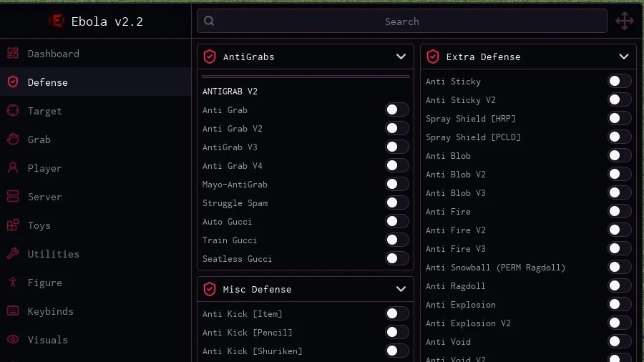The width and height of the screenshot is (644, 362).
Task: Click the Visuals eye icon
Action: (13, 339)
